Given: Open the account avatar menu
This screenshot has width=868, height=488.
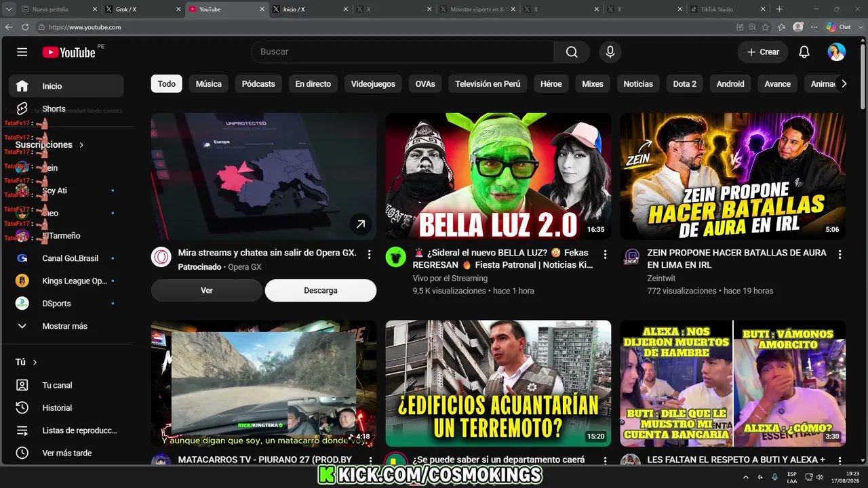Looking at the screenshot, I should click(x=837, y=52).
